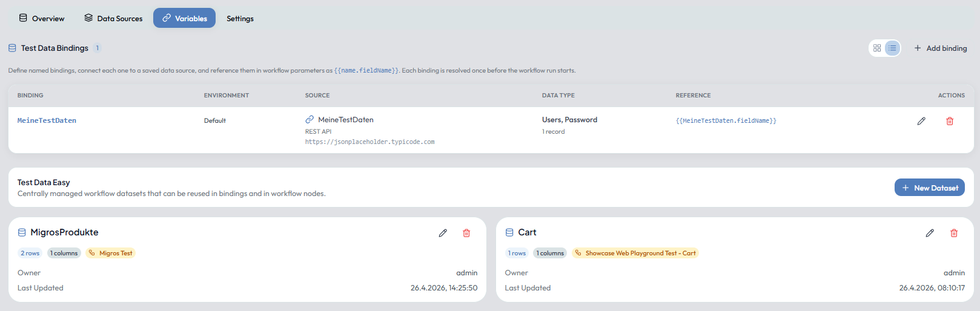Select the Variables tab
The width and height of the screenshot is (980, 311).
tap(184, 18)
